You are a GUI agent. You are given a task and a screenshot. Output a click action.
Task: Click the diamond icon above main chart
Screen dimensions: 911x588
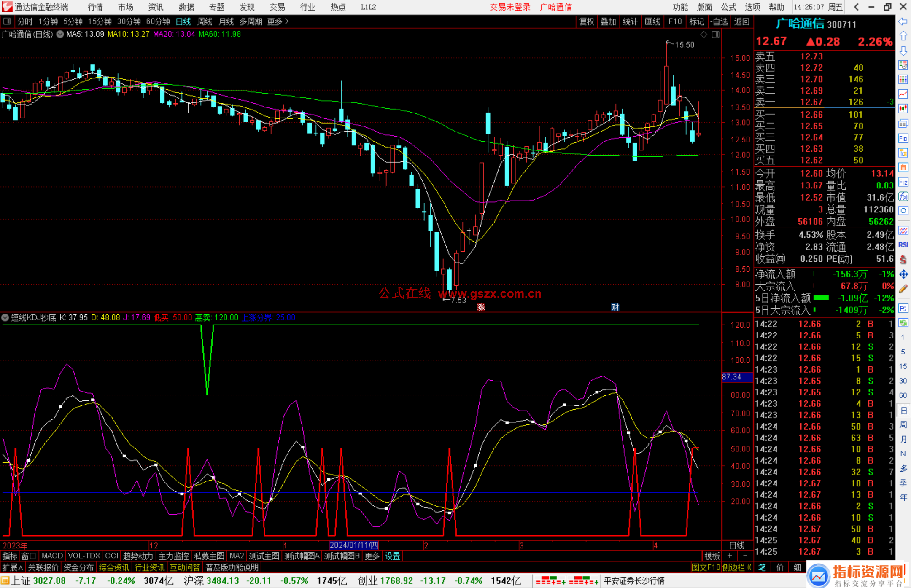[x=703, y=35]
